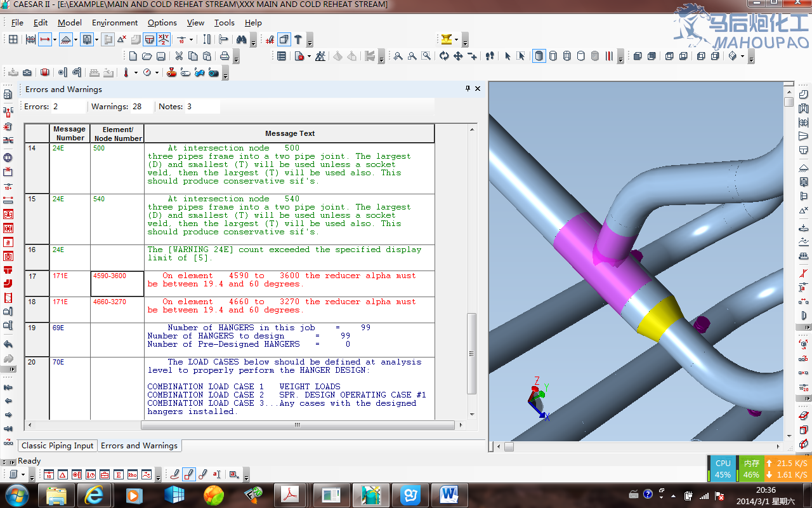Click the Orbit rotate view icon
Viewport: 812px width, 508px height.
point(444,56)
